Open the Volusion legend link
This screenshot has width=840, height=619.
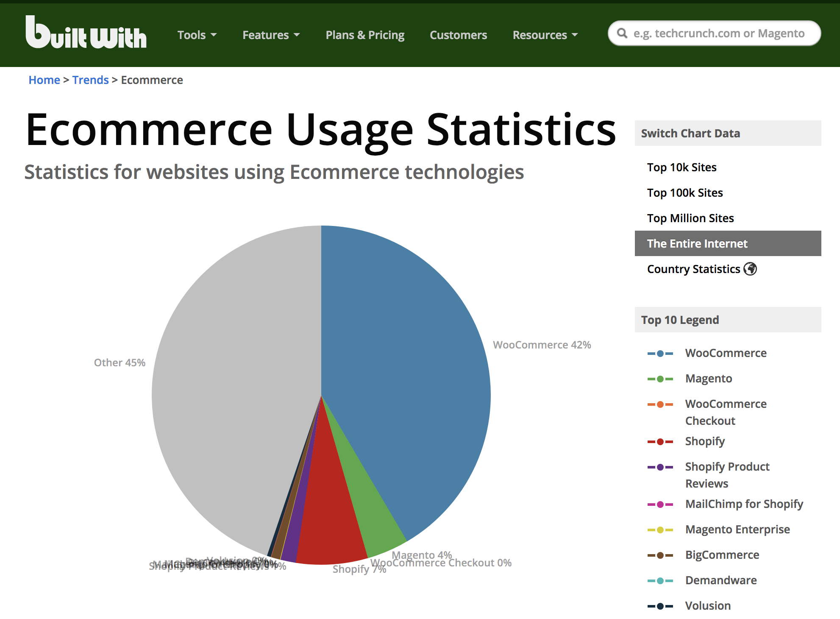tap(708, 606)
